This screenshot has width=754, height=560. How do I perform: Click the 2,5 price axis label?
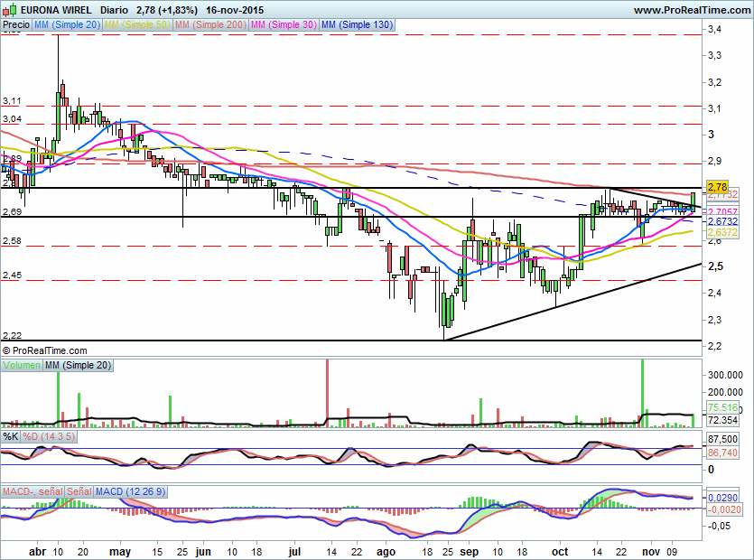[x=715, y=266]
